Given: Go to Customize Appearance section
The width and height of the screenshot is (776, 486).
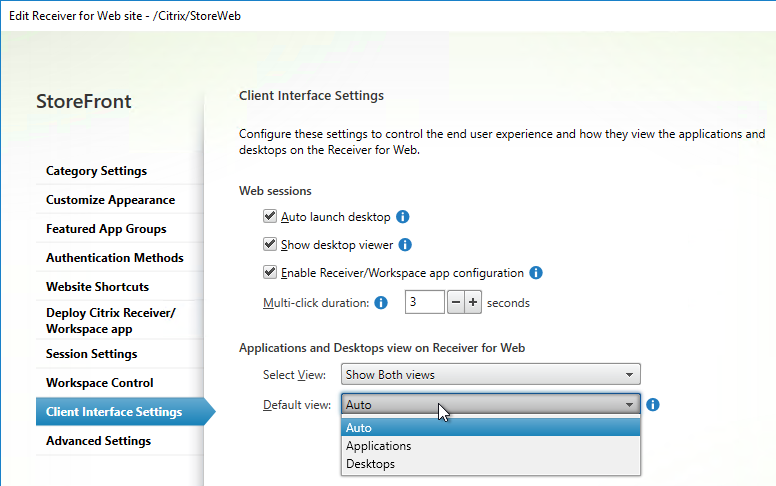Looking at the screenshot, I should click(120, 200).
